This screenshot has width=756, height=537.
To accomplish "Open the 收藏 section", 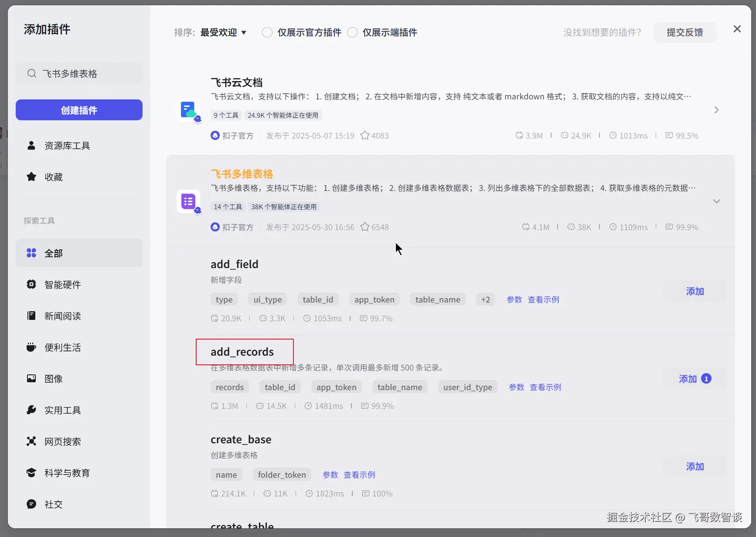I will point(79,177).
